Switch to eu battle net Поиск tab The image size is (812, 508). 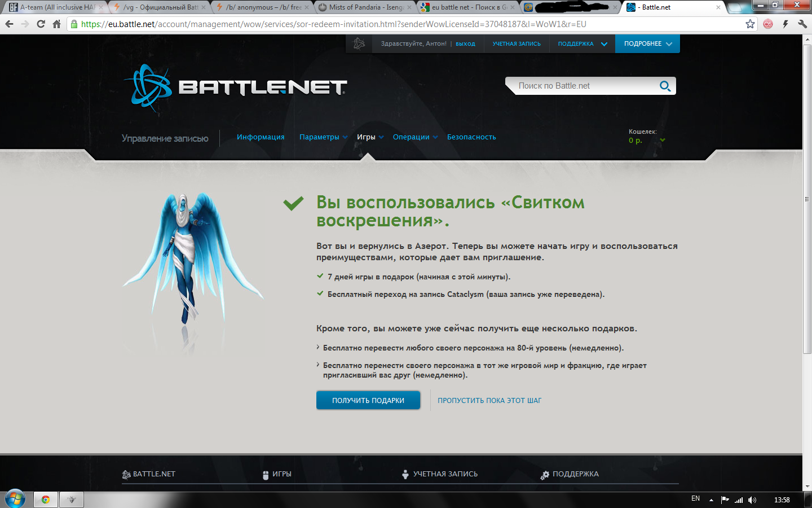coord(469,7)
